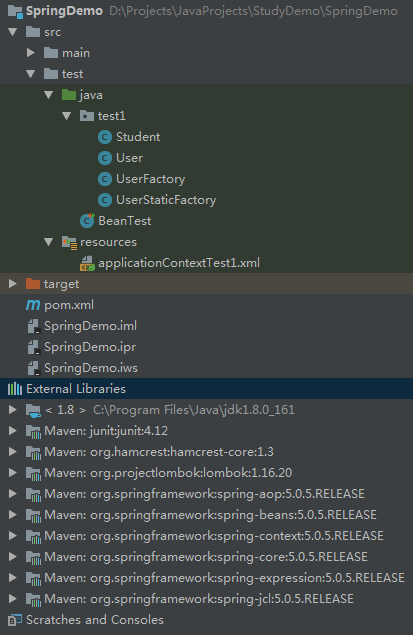Screen dimensions: 413x635
Task: Click the Maven pom.xml icon
Action: point(33,305)
